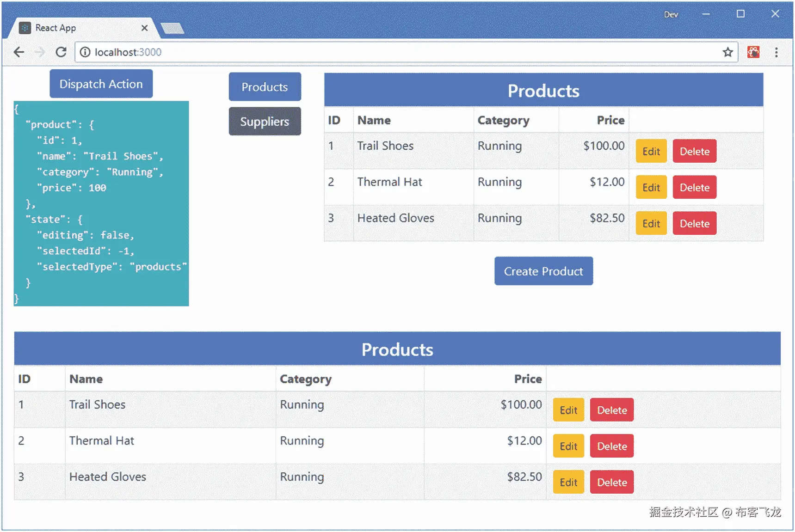
Task: Click the Name column header in upper table
Action: point(374,121)
